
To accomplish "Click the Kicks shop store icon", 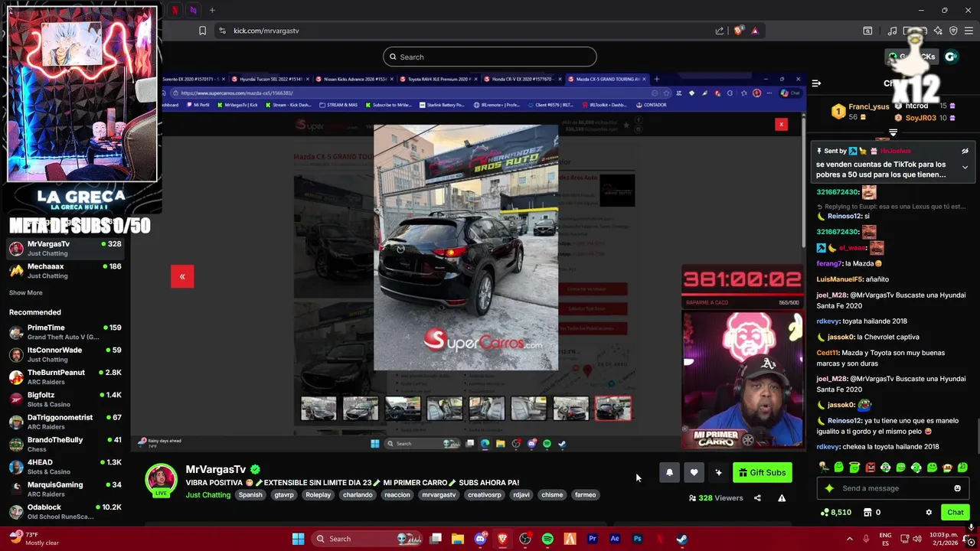I will 867,513.
